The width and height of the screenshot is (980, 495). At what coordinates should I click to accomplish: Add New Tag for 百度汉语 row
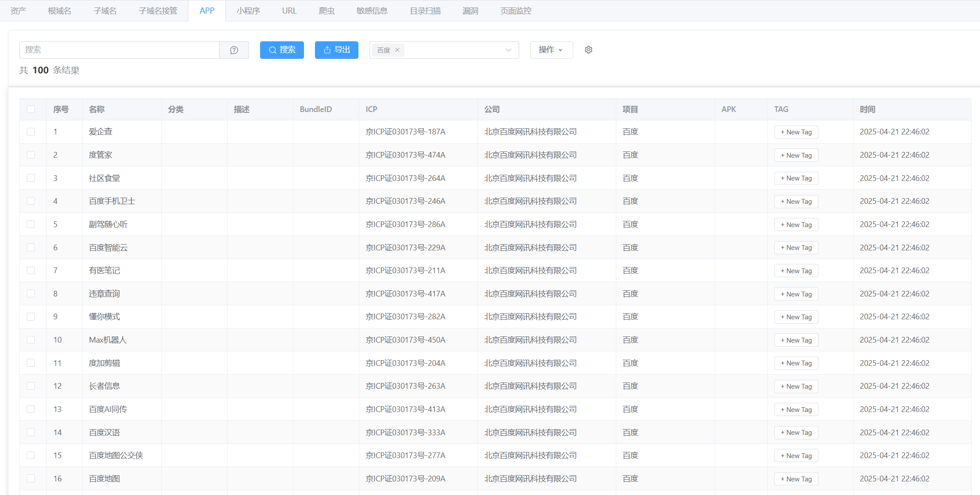[796, 433]
